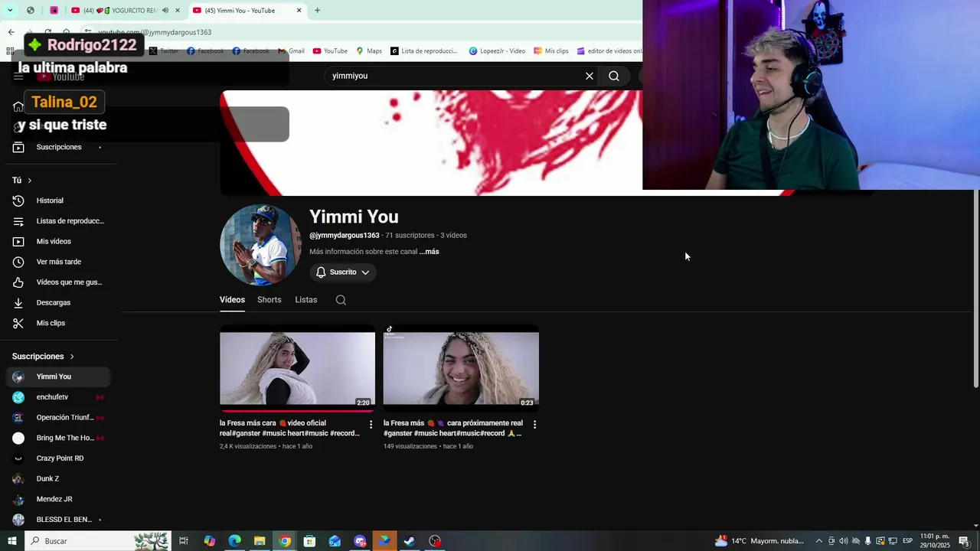Open the Windows Start menu
Viewport: 980px width, 551px height.
click(11, 541)
